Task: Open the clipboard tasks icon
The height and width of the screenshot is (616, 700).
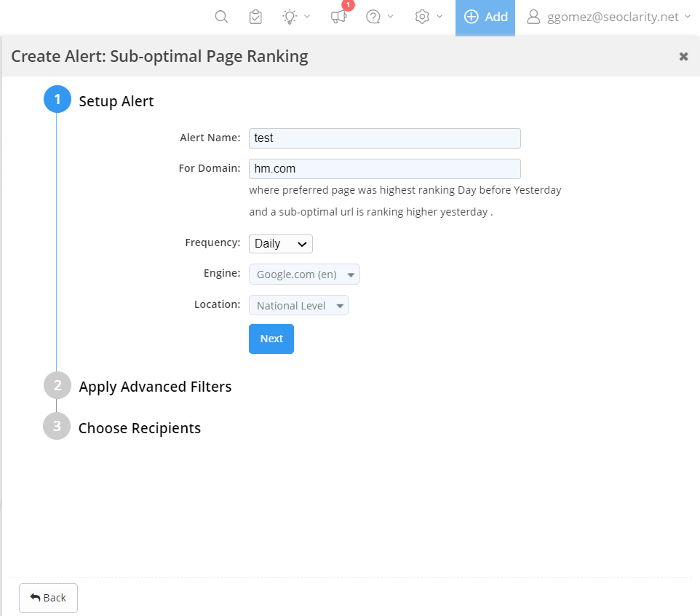Action: (255, 17)
